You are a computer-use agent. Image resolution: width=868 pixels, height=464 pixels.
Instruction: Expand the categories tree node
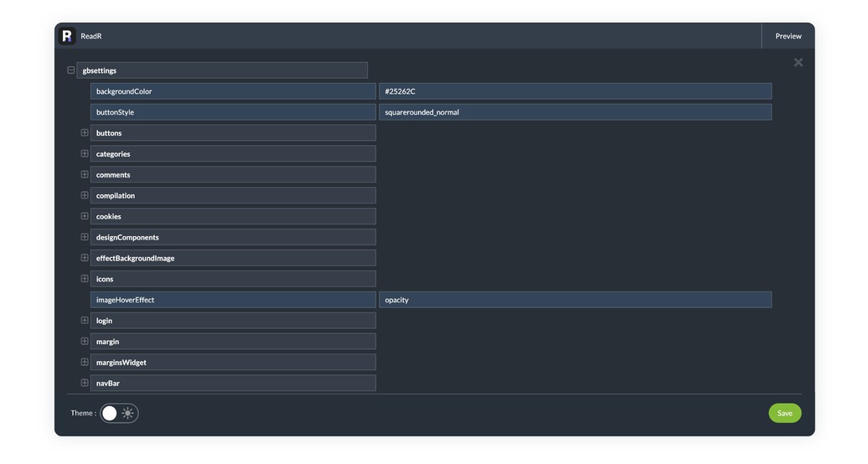(x=85, y=154)
